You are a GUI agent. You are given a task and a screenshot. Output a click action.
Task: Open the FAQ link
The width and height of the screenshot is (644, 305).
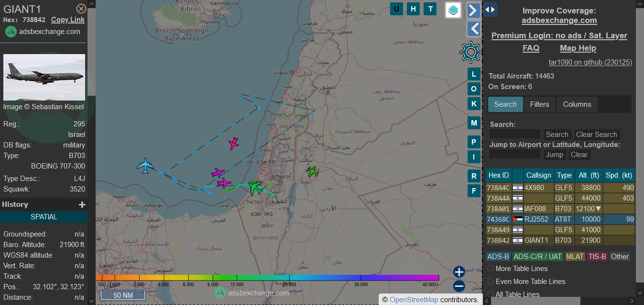531,48
